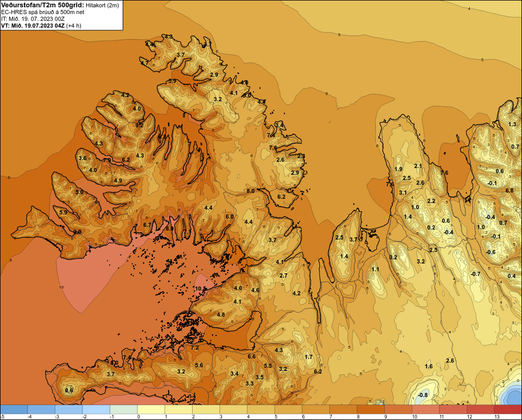Click the legend swatch between 3 and 4

233,410
